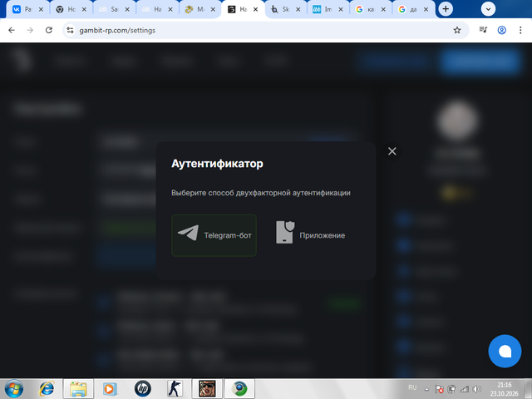The width and height of the screenshot is (532, 399).
Task: Click the RU language indicator
Action: [x=412, y=387]
